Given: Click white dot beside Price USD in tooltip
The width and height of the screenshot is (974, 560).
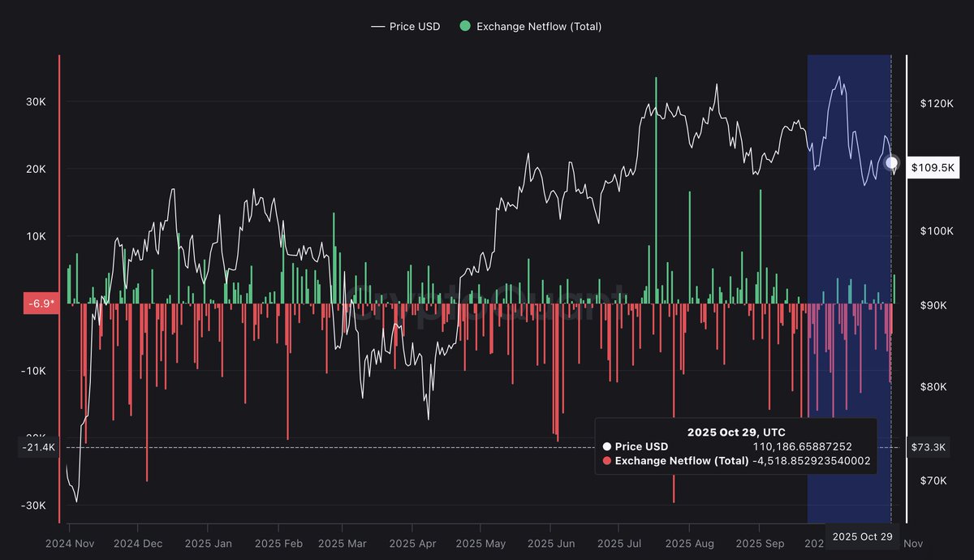Looking at the screenshot, I should [607, 446].
